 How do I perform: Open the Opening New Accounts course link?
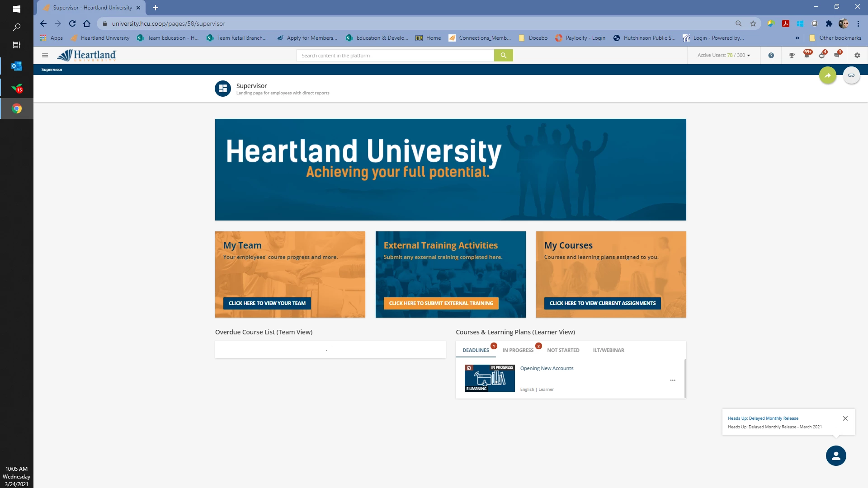pos(546,368)
